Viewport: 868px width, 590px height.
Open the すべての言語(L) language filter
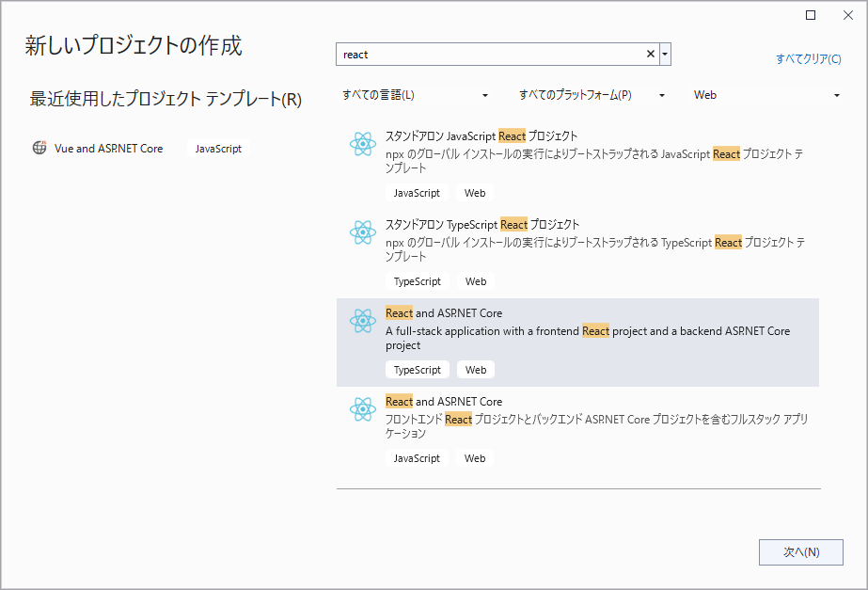tap(415, 95)
